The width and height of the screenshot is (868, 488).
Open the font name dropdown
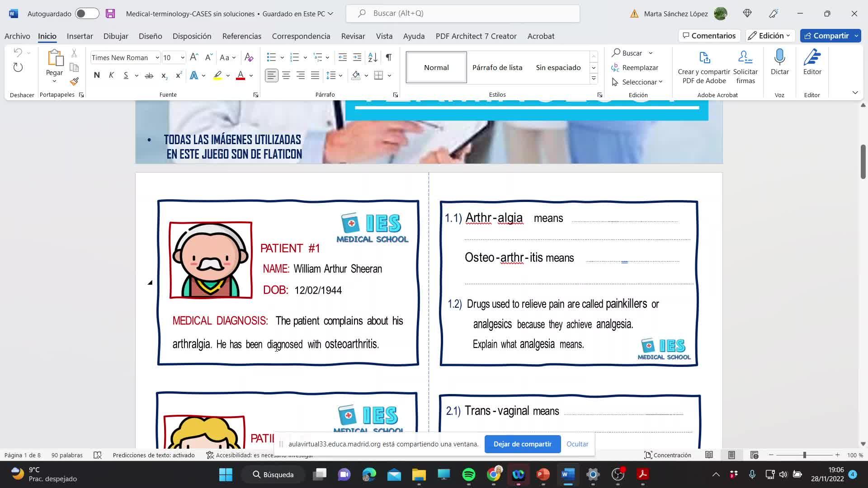point(157,57)
